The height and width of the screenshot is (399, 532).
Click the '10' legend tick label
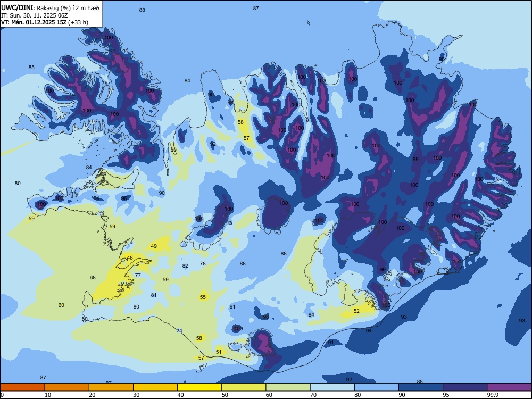point(48,395)
